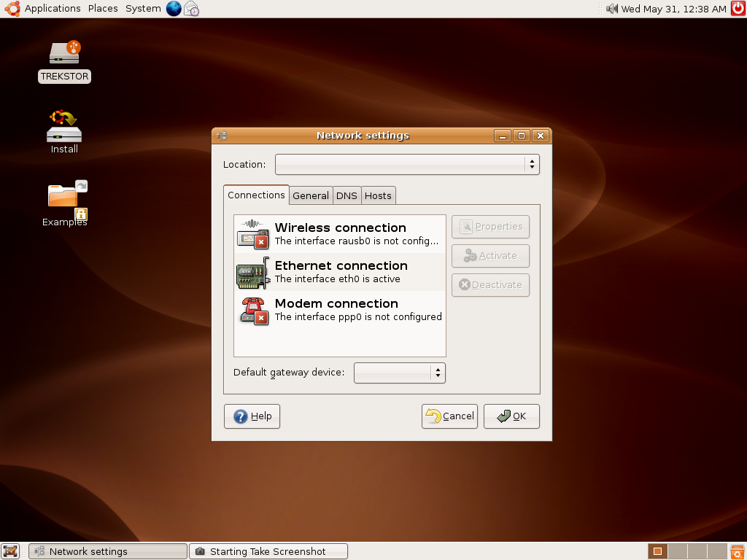Click the Show Desktop icon in bottom panel
Screen dimensions: 747x560
point(10,551)
